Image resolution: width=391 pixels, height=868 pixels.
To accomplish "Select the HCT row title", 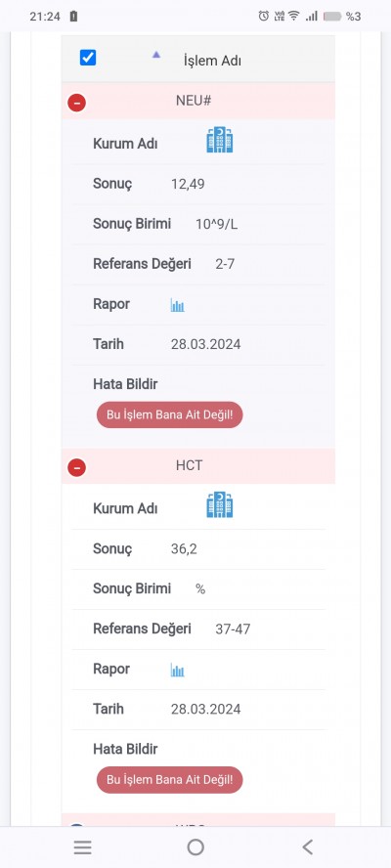I will tap(189, 465).
